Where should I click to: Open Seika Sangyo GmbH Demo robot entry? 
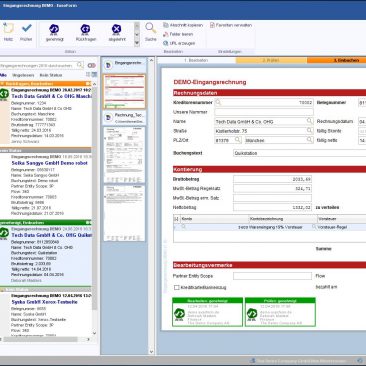[46, 185]
